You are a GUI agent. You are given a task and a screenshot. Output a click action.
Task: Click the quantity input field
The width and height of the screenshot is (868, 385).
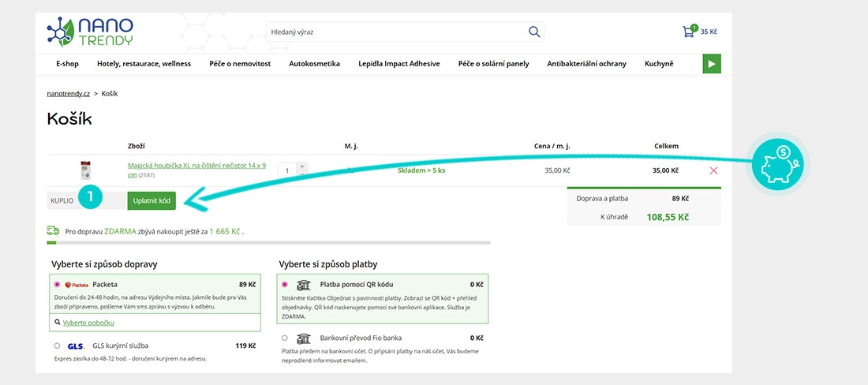[288, 170]
